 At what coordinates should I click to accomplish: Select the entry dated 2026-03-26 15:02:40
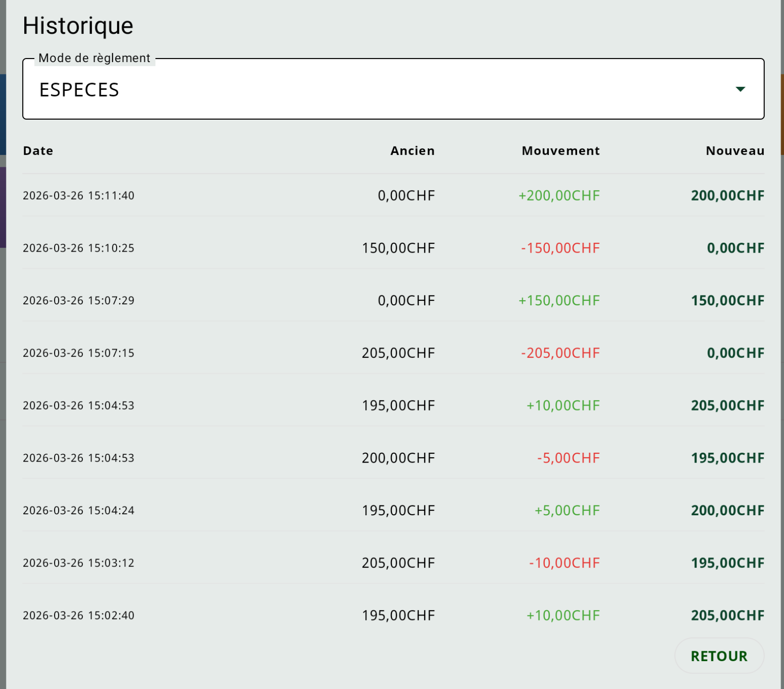point(78,616)
